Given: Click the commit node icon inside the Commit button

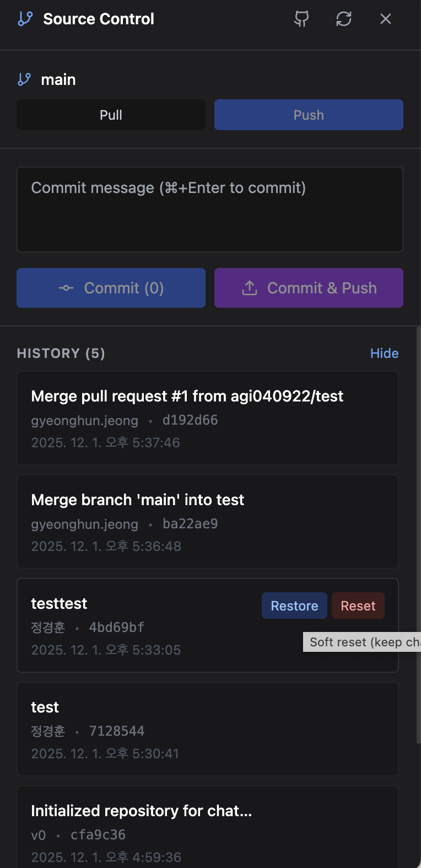Looking at the screenshot, I should pos(66,287).
